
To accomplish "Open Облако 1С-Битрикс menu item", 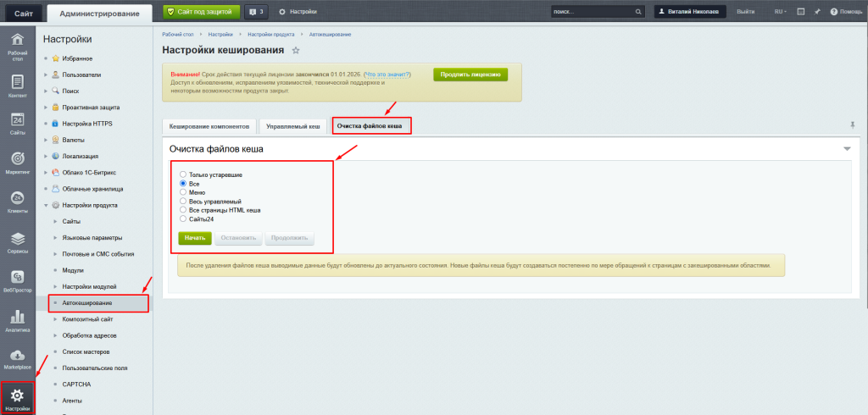I will click(89, 173).
